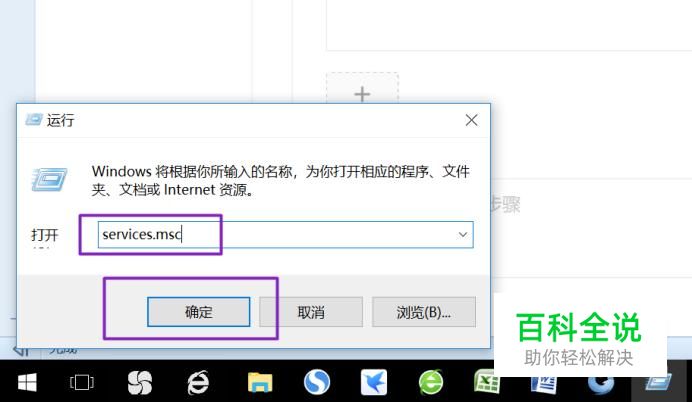Open File Explorer from the taskbar

click(260, 382)
